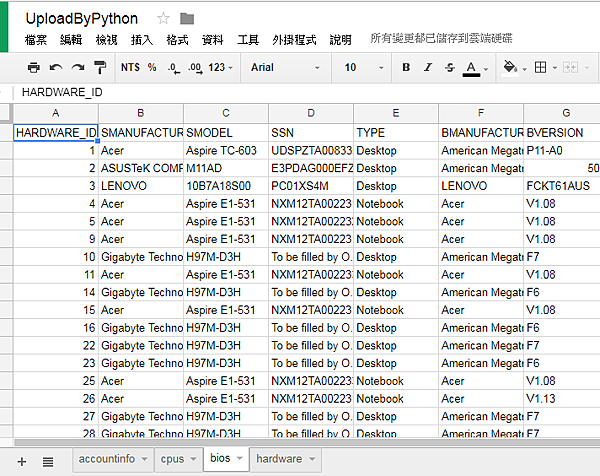Open the all sheets list icon

point(48,462)
